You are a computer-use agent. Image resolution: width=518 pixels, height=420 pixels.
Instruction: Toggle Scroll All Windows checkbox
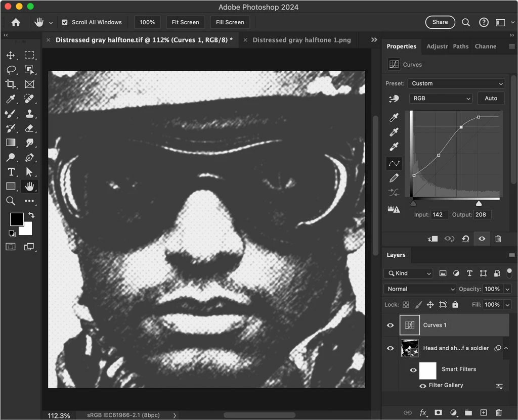(65, 22)
